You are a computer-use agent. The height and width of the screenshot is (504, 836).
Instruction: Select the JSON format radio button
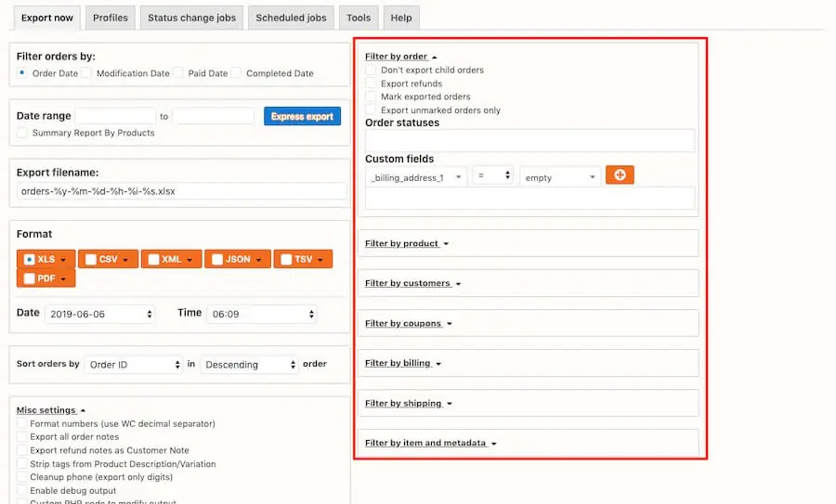point(217,260)
